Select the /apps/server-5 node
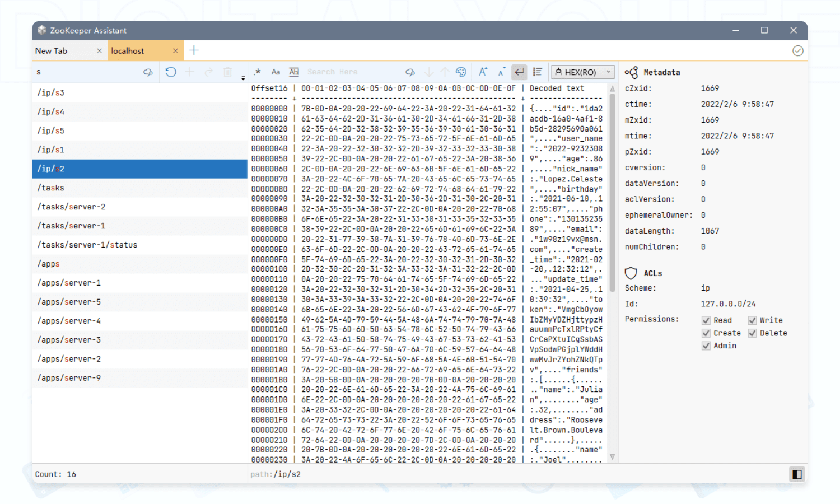This screenshot has width=840, height=504. (69, 302)
